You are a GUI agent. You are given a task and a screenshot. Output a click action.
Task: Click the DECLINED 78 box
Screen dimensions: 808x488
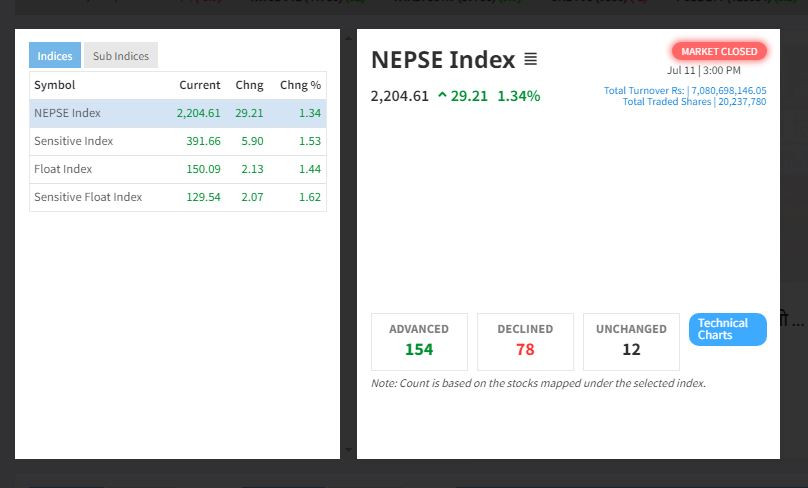525,342
